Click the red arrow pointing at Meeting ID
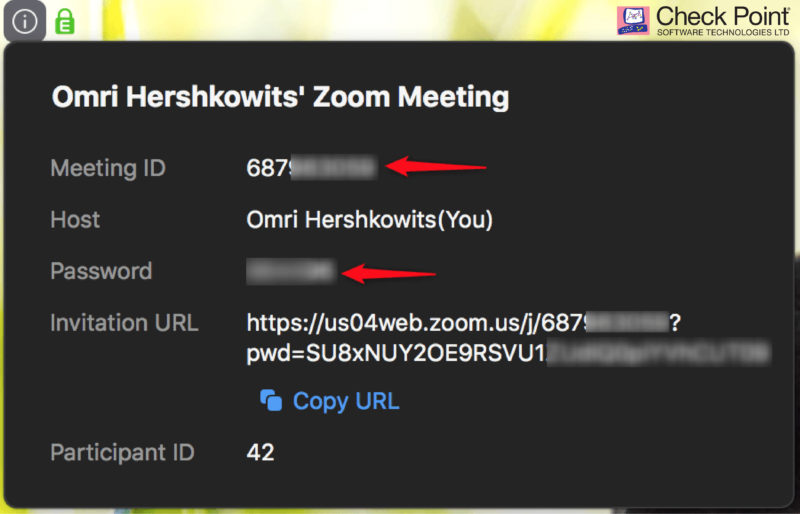The width and height of the screenshot is (800, 514). [x=436, y=166]
